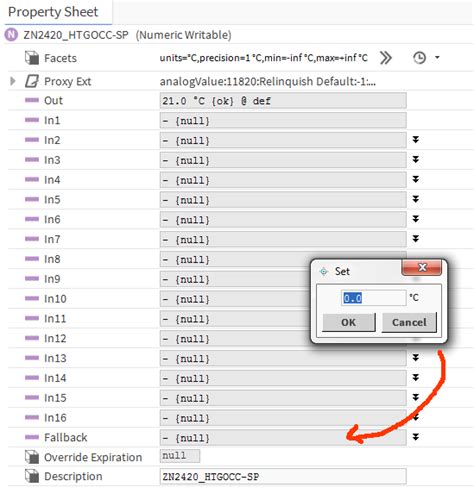Close the Set dialog window
Image resolution: width=474 pixels, height=500 pixels.
(422, 267)
